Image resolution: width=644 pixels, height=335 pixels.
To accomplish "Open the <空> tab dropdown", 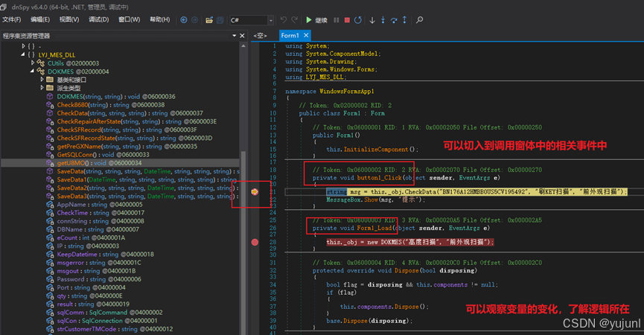I will coord(260,36).
